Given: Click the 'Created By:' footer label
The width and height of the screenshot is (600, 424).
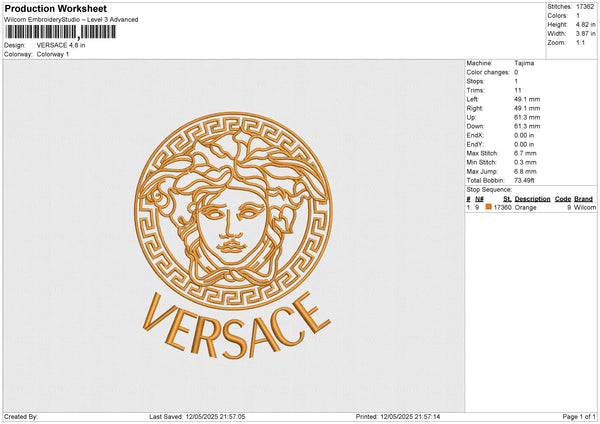Looking at the screenshot, I should (21, 416).
